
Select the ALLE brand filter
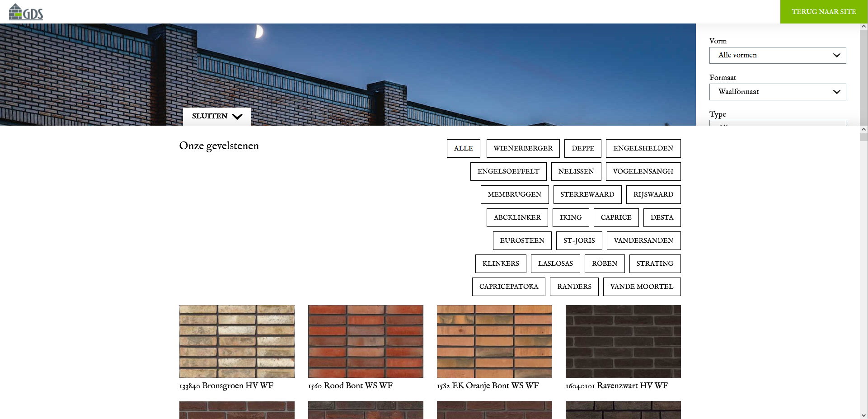tap(463, 148)
